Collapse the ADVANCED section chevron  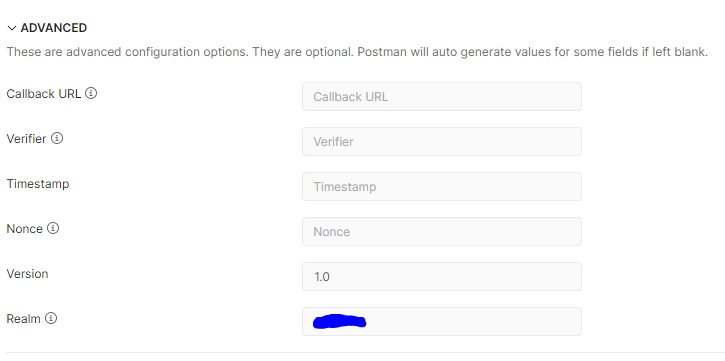coord(12,28)
